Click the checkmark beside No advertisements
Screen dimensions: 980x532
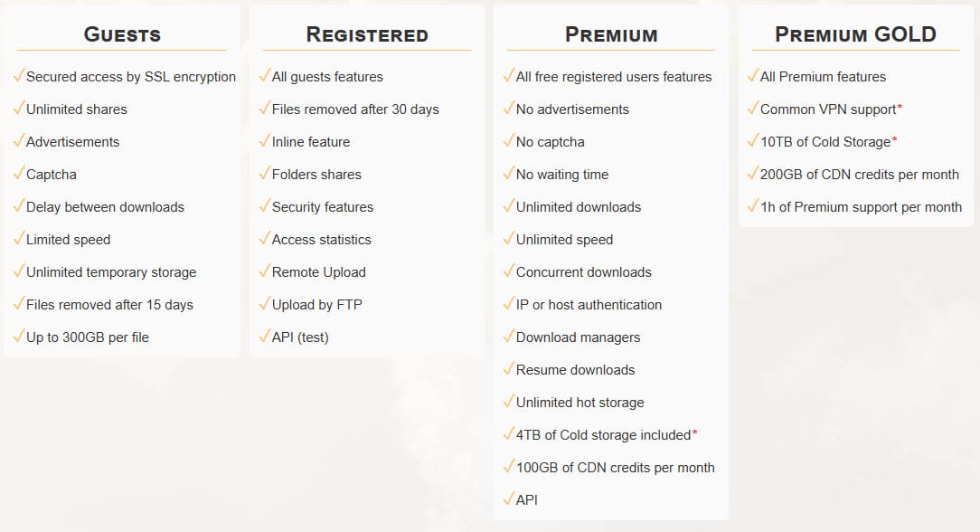coord(509,109)
